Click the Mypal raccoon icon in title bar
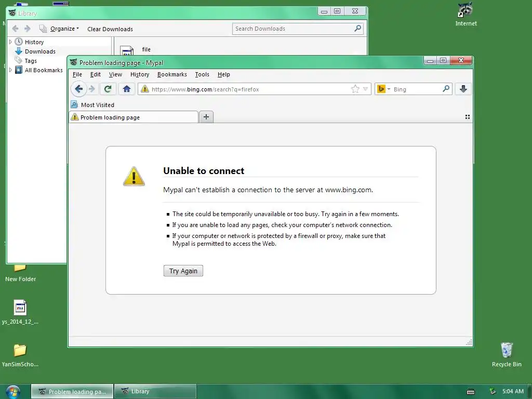 click(x=73, y=62)
